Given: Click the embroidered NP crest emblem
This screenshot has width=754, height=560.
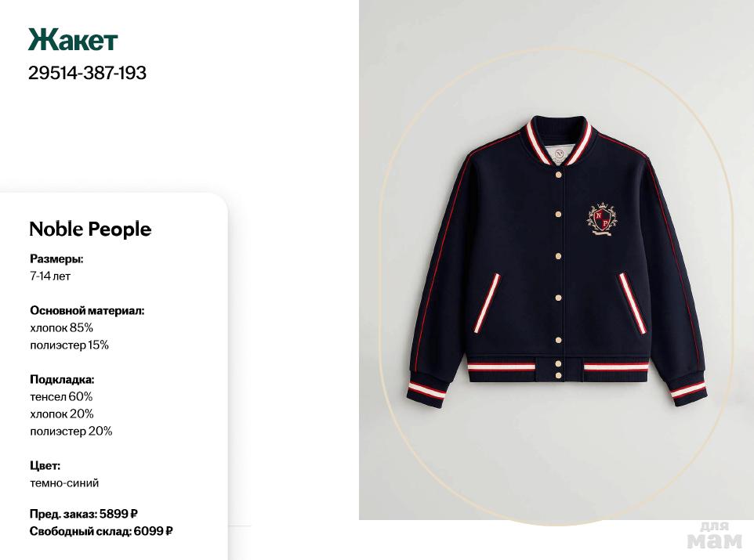Looking at the screenshot, I should 601,219.
